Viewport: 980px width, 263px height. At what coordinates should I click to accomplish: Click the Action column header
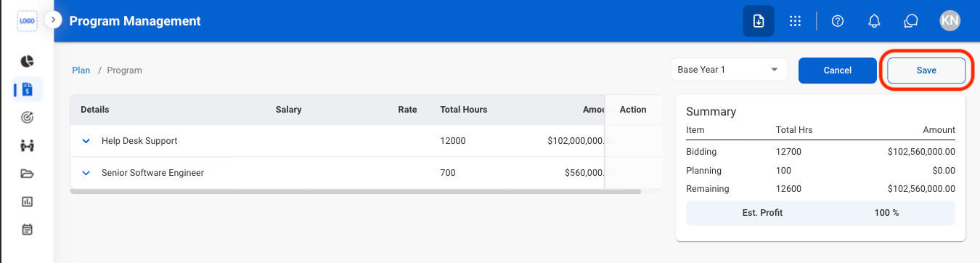pos(633,110)
